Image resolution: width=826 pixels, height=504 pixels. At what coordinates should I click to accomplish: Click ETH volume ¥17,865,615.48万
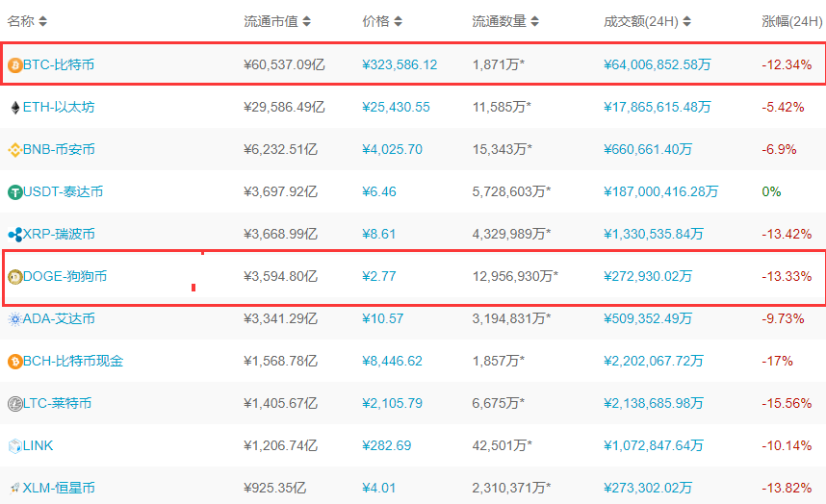pos(657,108)
